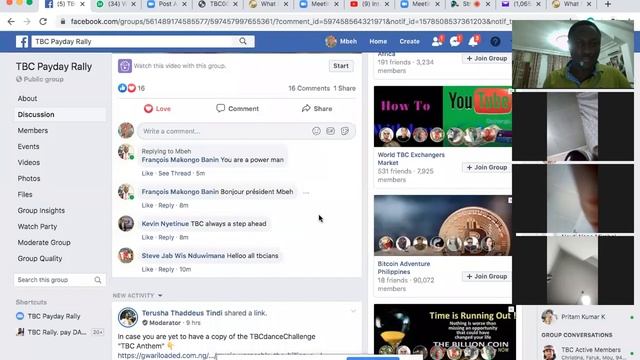Viewport: 640px width, 360px height.
Task: Click the sticker icon in comment box
Action: pyautogui.click(x=345, y=131)
